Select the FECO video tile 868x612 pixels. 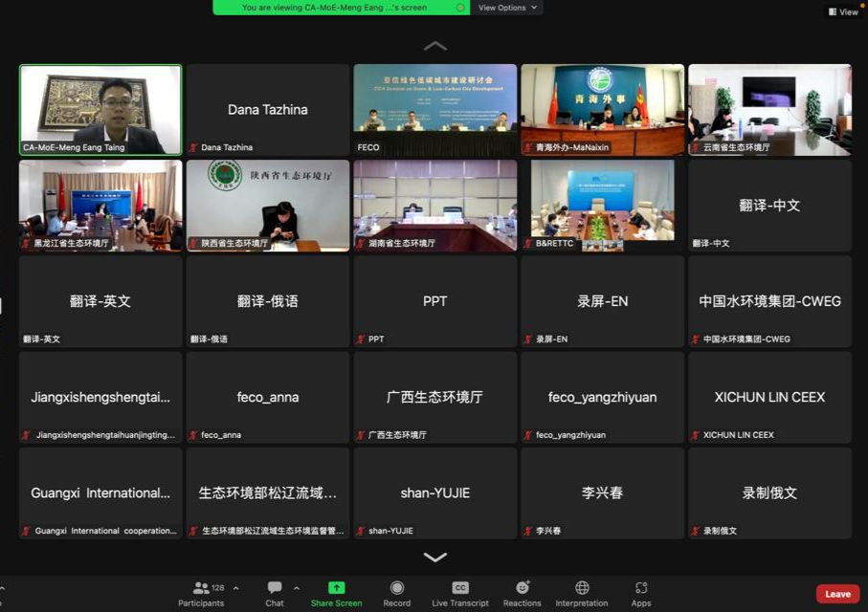435,109
